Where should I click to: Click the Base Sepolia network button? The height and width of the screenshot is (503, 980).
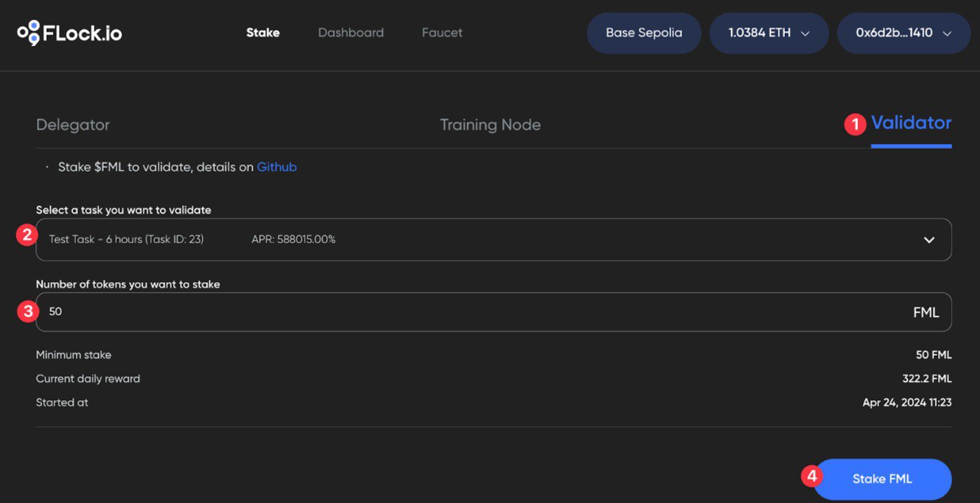click(644, 33)
